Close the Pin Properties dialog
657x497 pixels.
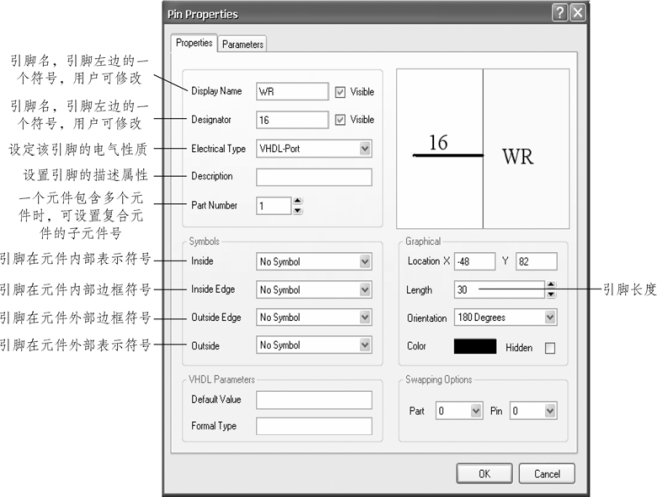(578, 13)
